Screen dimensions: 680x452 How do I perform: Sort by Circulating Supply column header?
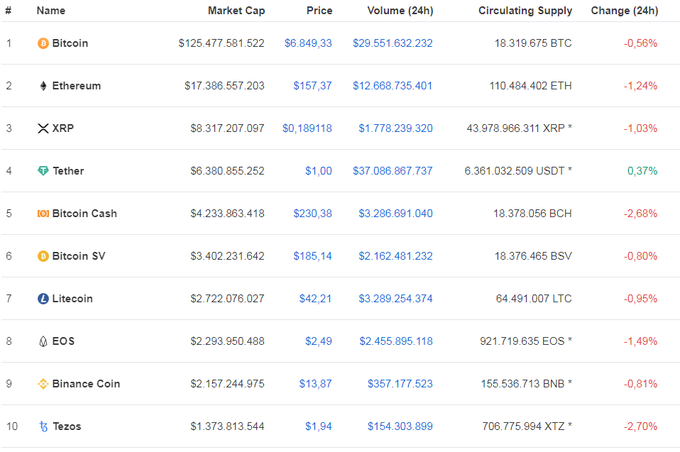click(525, 10)
